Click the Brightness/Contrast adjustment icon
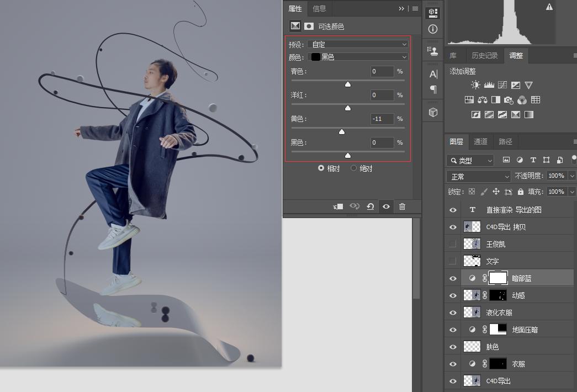 (x=475, y=85)
